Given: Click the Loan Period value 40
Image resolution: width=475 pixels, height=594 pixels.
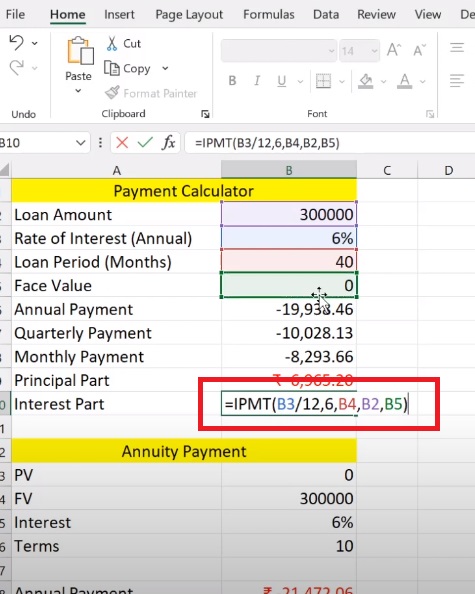Looking at the screenshot, I should click(x=289, y=261).
